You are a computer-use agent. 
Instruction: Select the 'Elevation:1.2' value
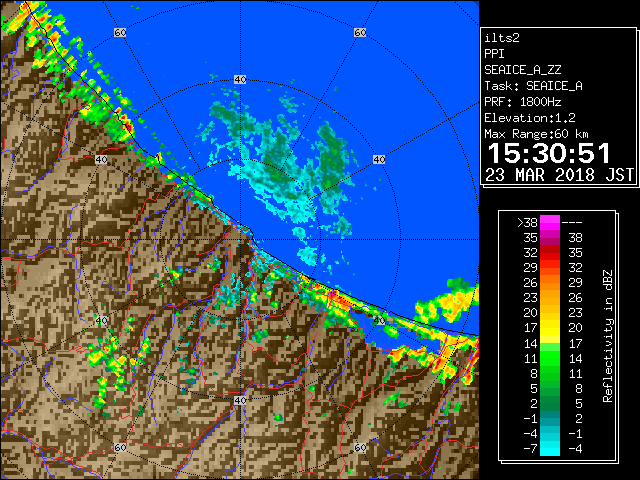pyautogui.click(x=530, y=118)
